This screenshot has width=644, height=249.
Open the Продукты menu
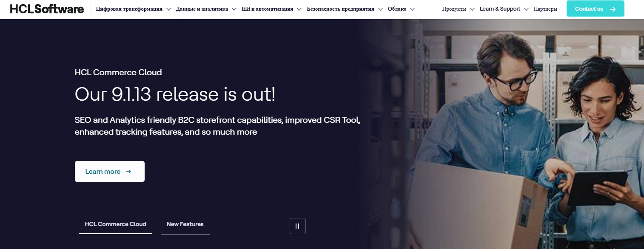[454, 9]
